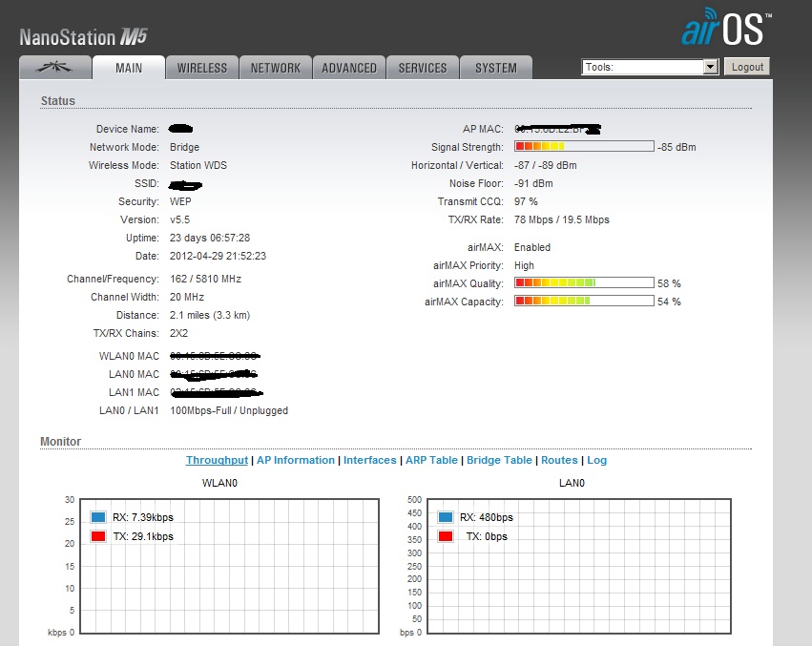Select the 'WEP' security value

pos(180,201)
